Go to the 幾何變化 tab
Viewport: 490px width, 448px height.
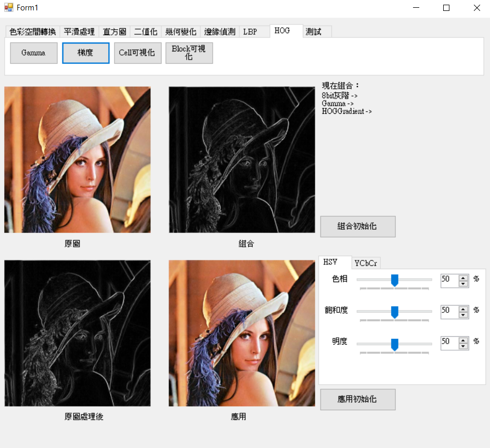pos(180,32)
